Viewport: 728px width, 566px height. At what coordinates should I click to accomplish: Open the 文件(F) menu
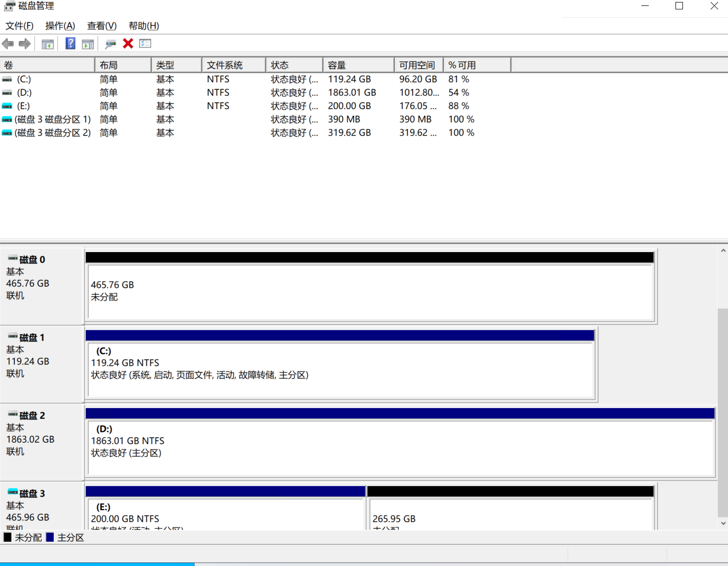tap(19, 26)
